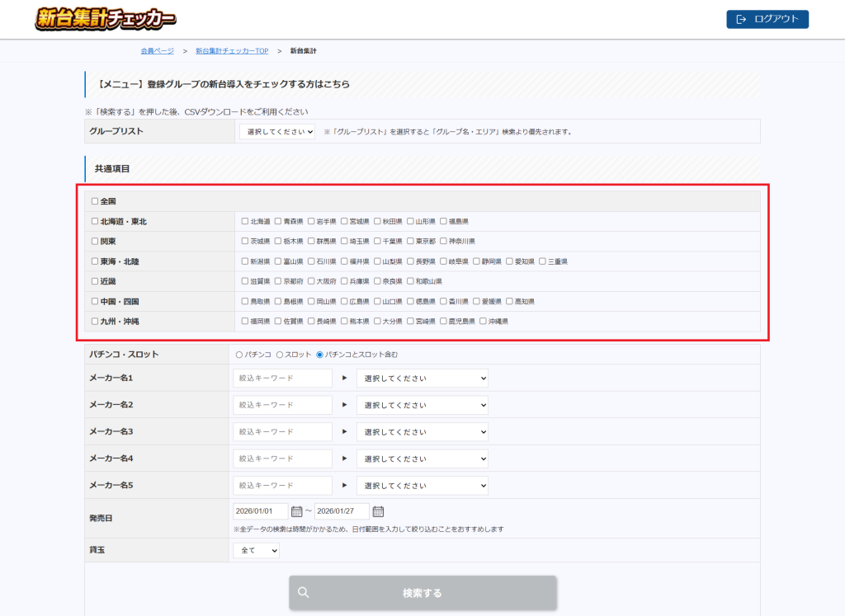
Task: Go to 会員ページ breadcrumb link
Action: point(157,51)
